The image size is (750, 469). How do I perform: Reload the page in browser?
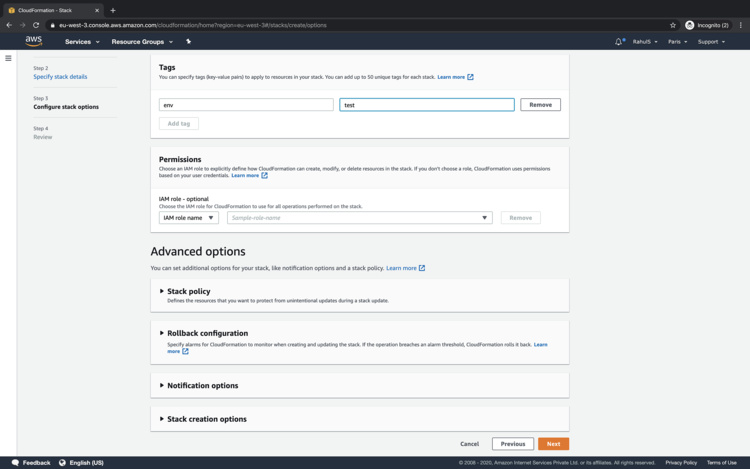(x=36, y=25)
